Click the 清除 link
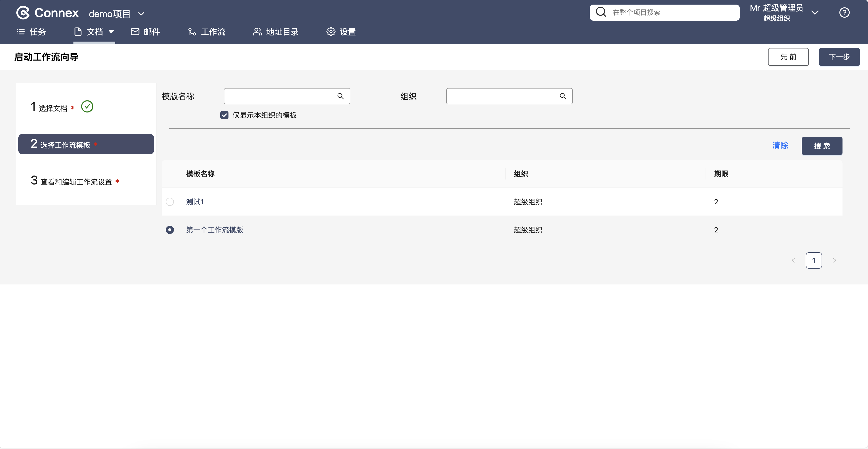Viewport: 868px width, 449px height. [x=780, y=146]
